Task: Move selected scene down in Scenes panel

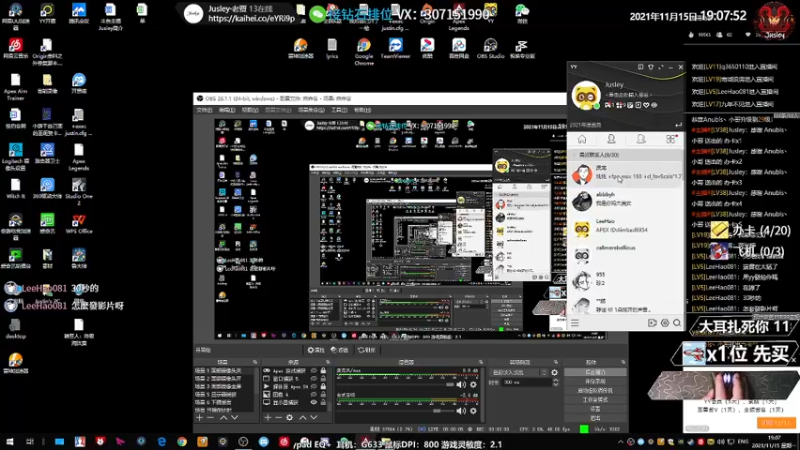Action: pos(235,417)
